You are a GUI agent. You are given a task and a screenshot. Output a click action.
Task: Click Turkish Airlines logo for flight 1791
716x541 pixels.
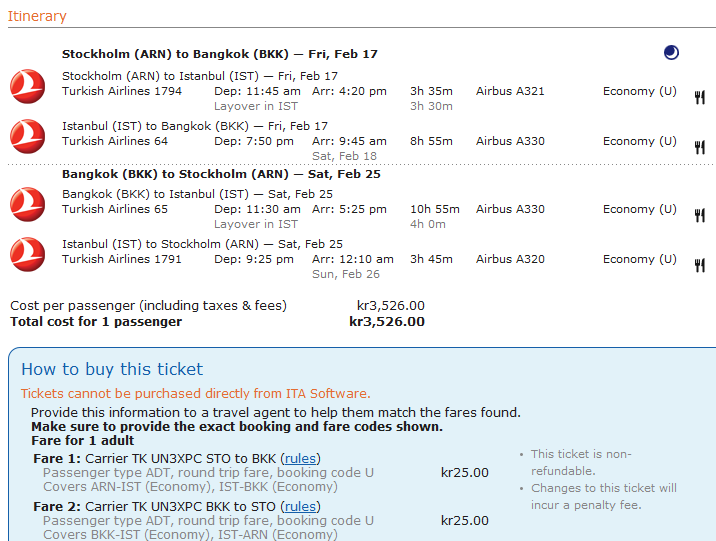coord(27,254)
